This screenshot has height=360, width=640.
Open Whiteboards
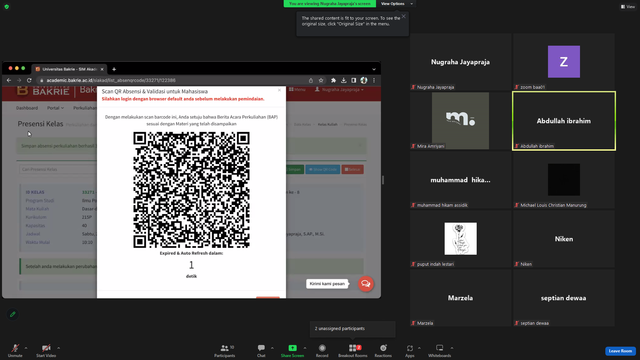(x=439, y=350)
